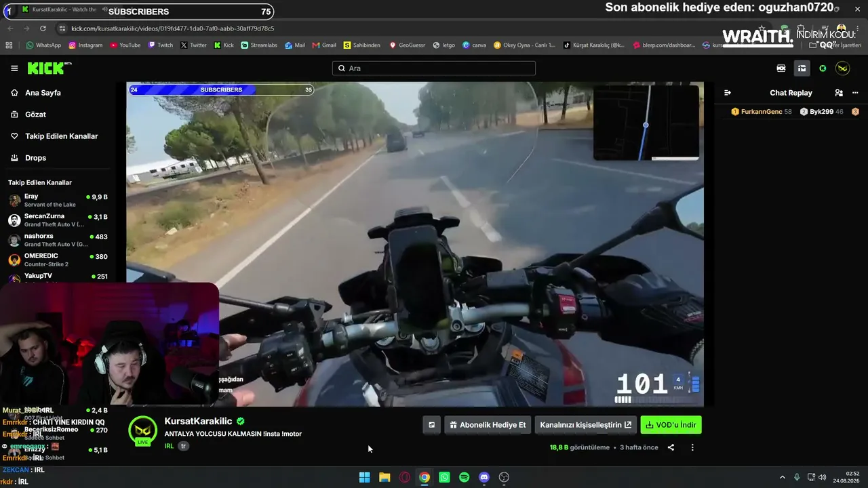Click the browser address bar URL
This screenshot has height=488, width=868.
[172, 28]
